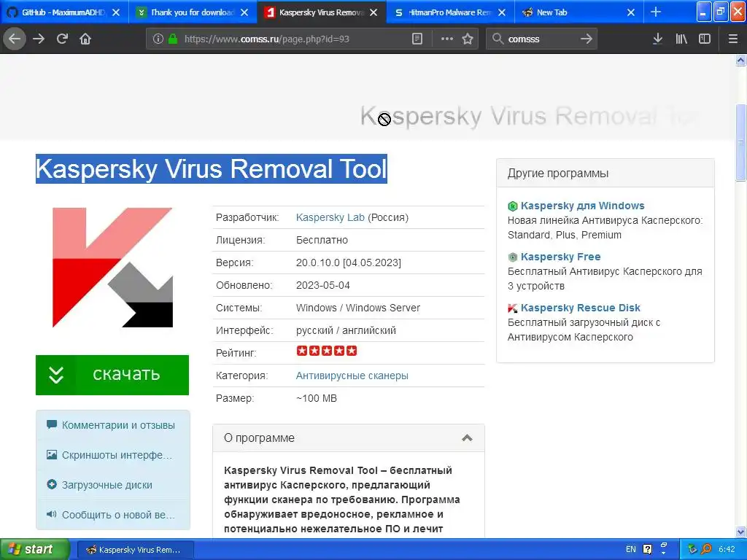Screen dimensions: 747x560
Task: Click the five-star rating icons
Action: [326, 351]
